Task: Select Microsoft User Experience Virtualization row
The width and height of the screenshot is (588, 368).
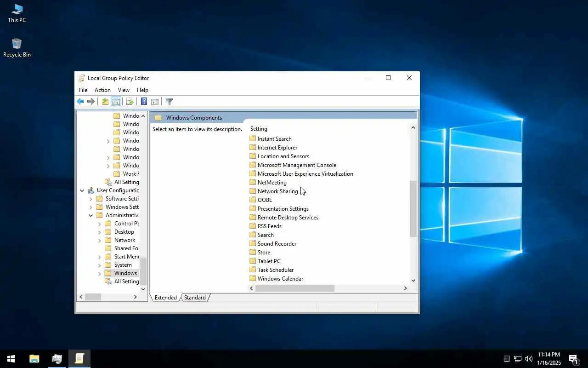Action: pos(305,173)
